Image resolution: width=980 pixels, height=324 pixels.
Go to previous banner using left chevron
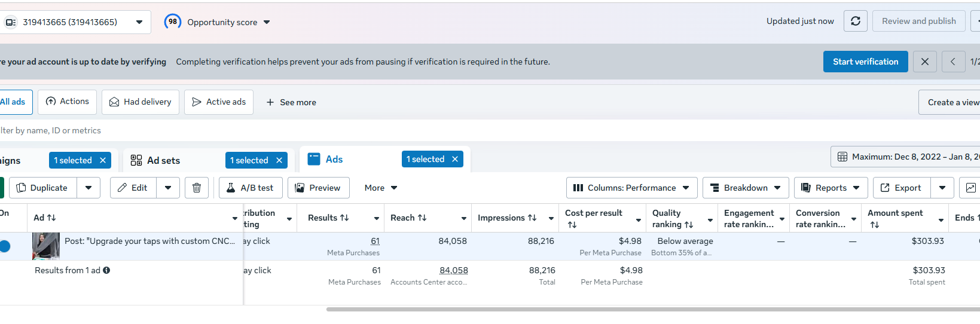point(953,62)
